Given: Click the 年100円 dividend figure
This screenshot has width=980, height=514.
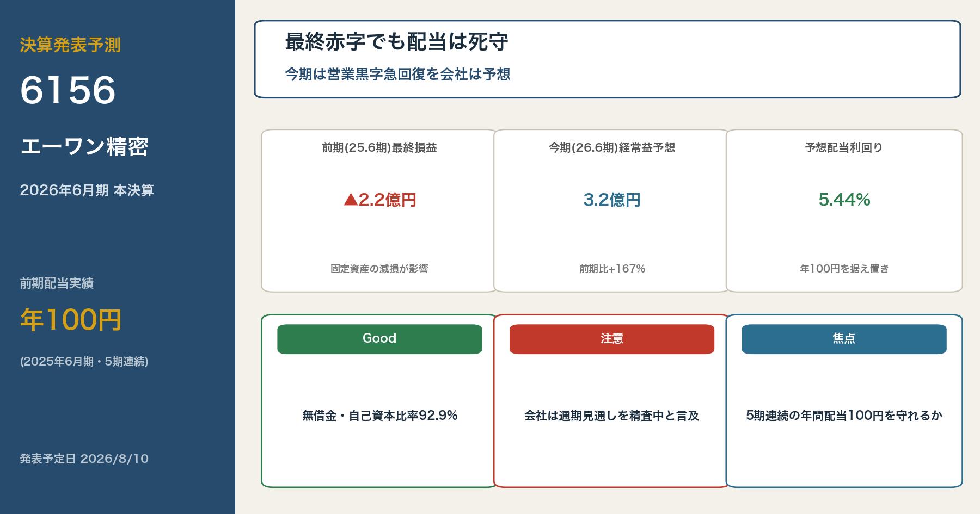Looking at the screenshot, I should [71, 319].
